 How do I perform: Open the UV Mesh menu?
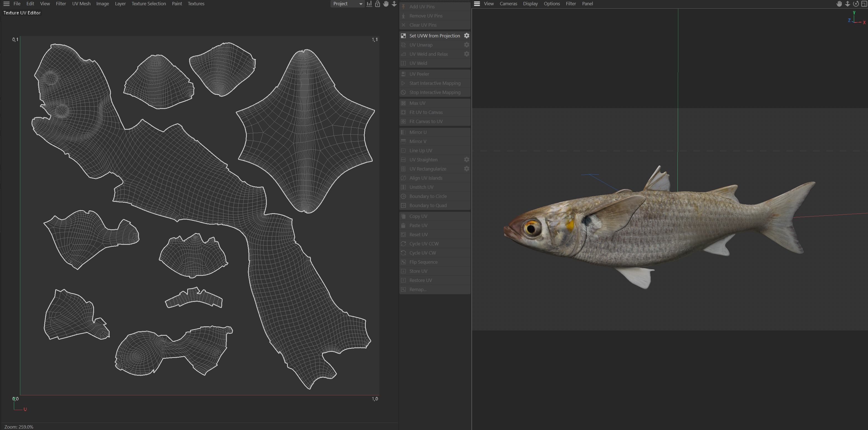pyautogui.click(x=81, y=4)
